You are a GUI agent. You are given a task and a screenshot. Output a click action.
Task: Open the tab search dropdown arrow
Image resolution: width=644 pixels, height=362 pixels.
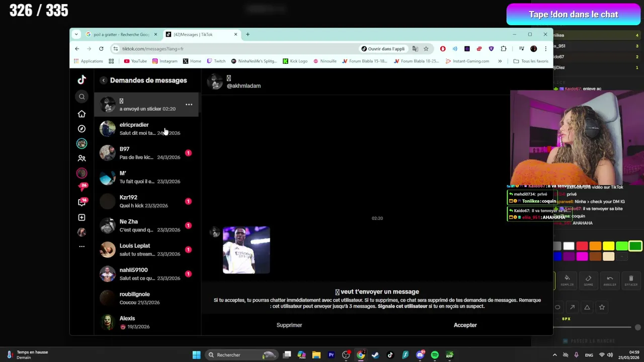coord(76,34)
